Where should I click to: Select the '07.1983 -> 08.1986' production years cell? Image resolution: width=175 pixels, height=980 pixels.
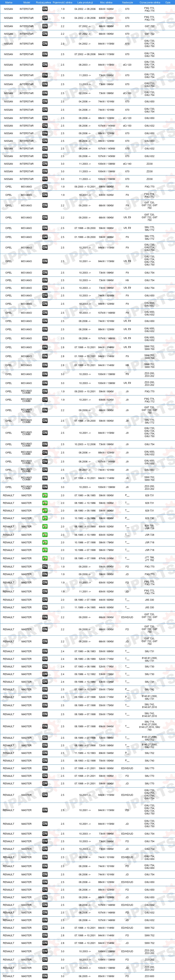(x=85, y=667)
